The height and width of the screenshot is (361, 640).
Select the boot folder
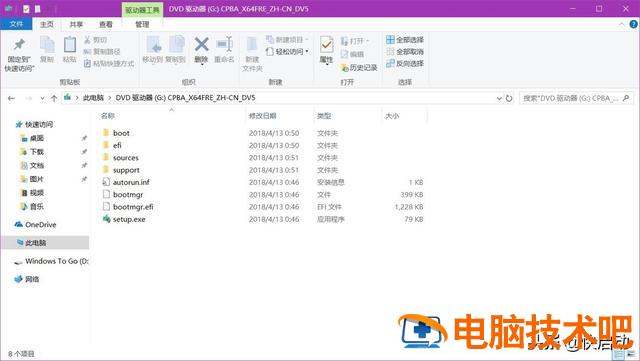(x=121, y=133)
